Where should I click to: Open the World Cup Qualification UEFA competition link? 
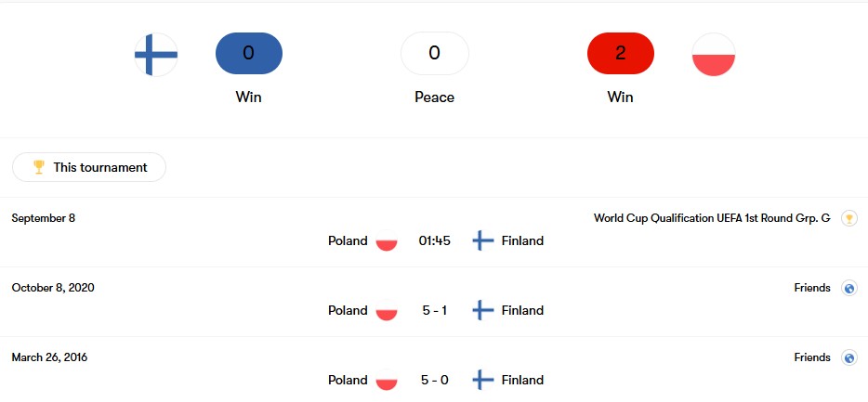pyautogui.click(x=712, y=218)
